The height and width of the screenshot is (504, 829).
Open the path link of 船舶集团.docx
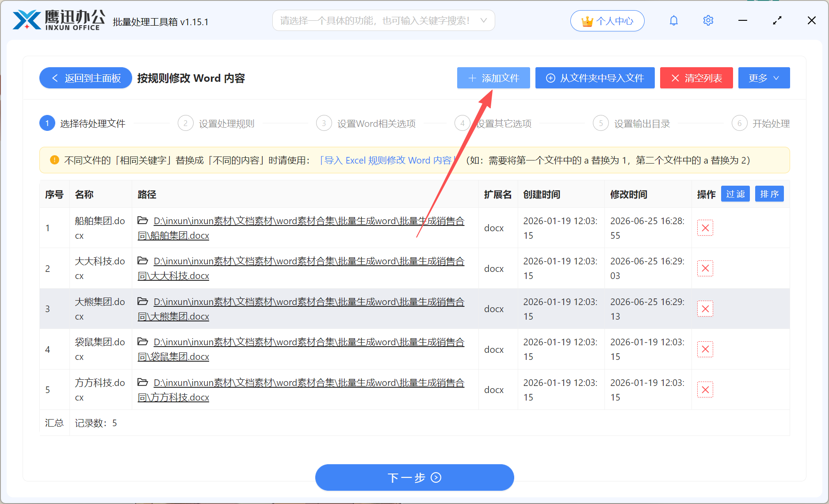301,228
